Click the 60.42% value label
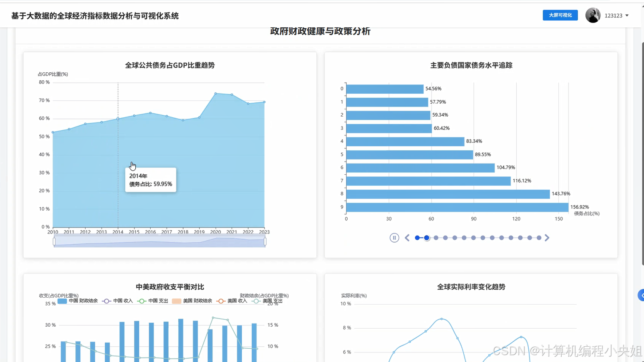This screenshot has width=644, height=362. tap(442, 128)
